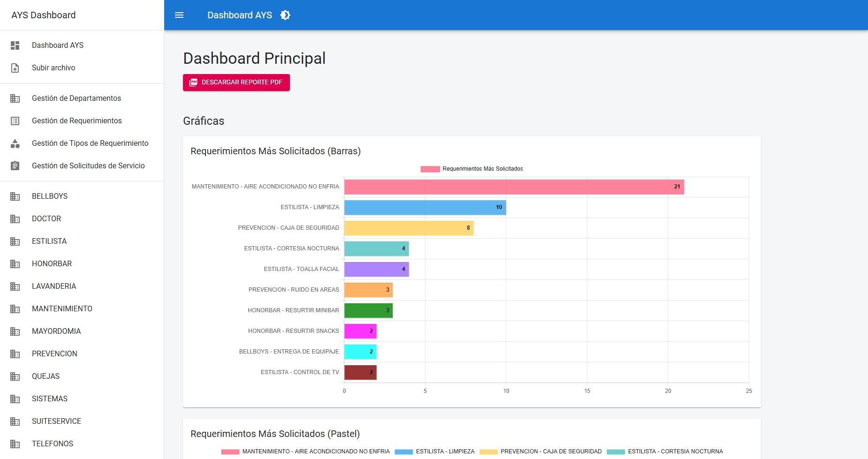Click the green HONORBAR - RESURTIR MINIBAR bar
The height and width of the screenshot is (459, 868).
(368, 311)
